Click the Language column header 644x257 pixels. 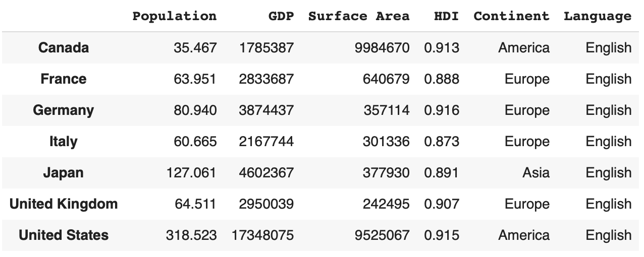pyautogui.click(x=598, y=16)
